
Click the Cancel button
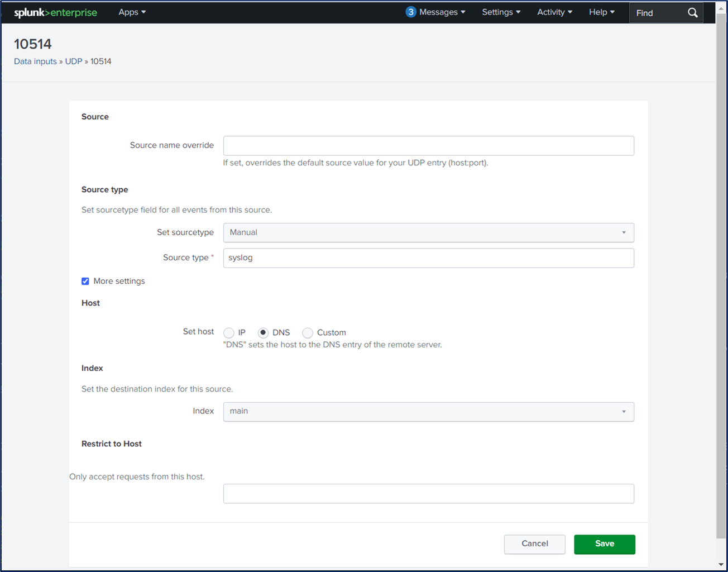[x=534, y=544]
